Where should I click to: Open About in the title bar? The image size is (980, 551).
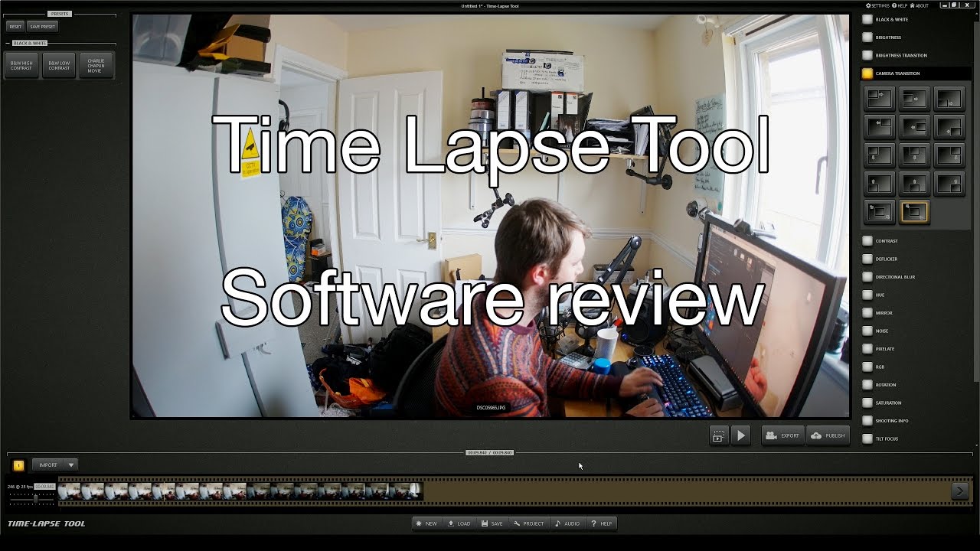point(919,5)
